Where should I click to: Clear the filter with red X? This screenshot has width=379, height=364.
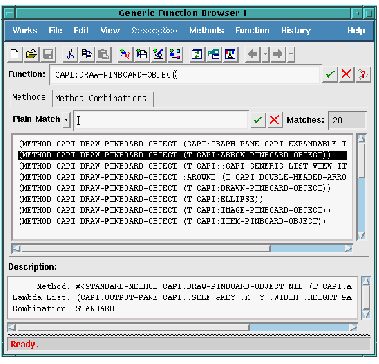click(274, 120)
